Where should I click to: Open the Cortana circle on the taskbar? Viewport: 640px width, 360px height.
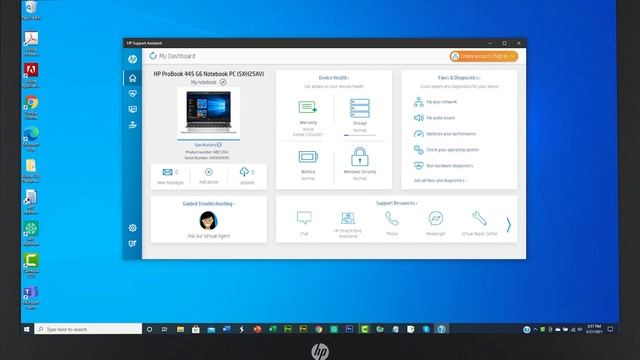[149, 329]
